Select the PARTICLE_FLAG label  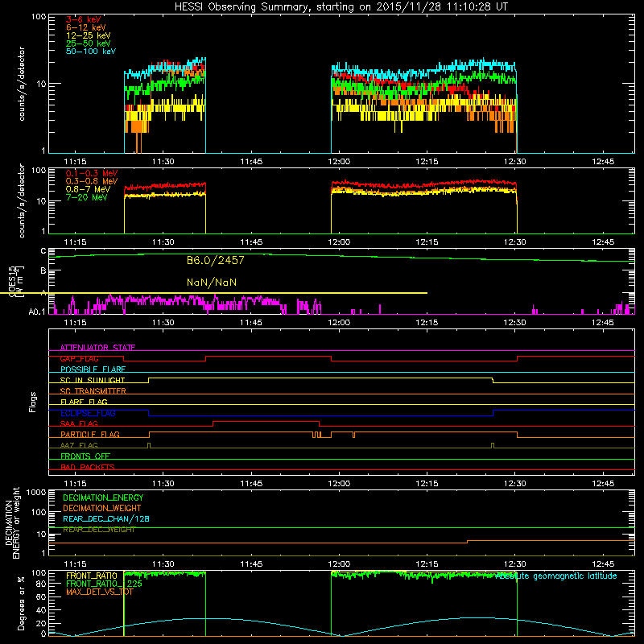coord(90,434)
